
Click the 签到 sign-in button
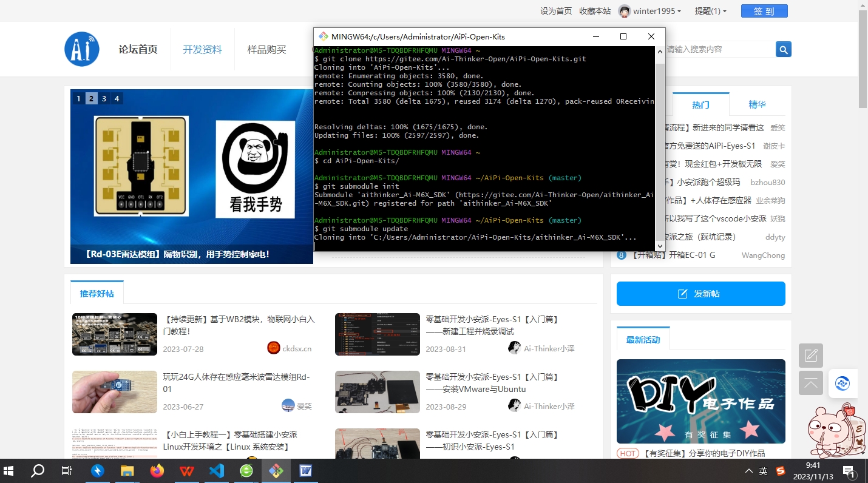764,11
